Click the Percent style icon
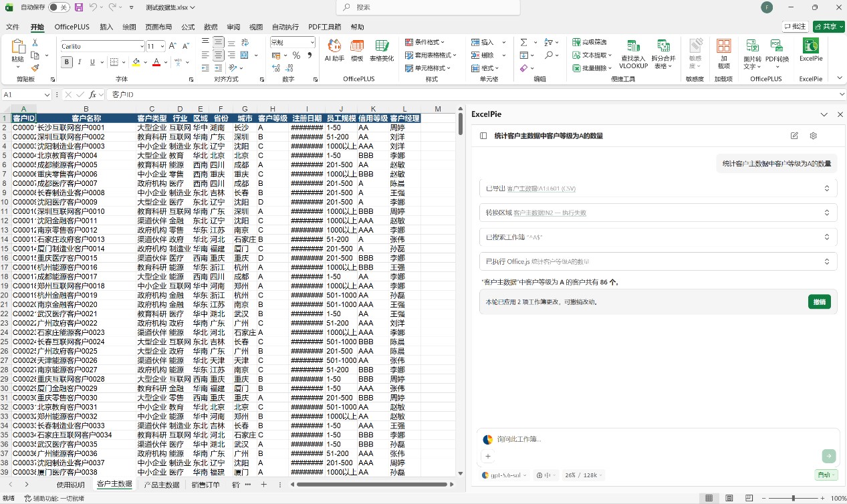 [x=296, y=55]
